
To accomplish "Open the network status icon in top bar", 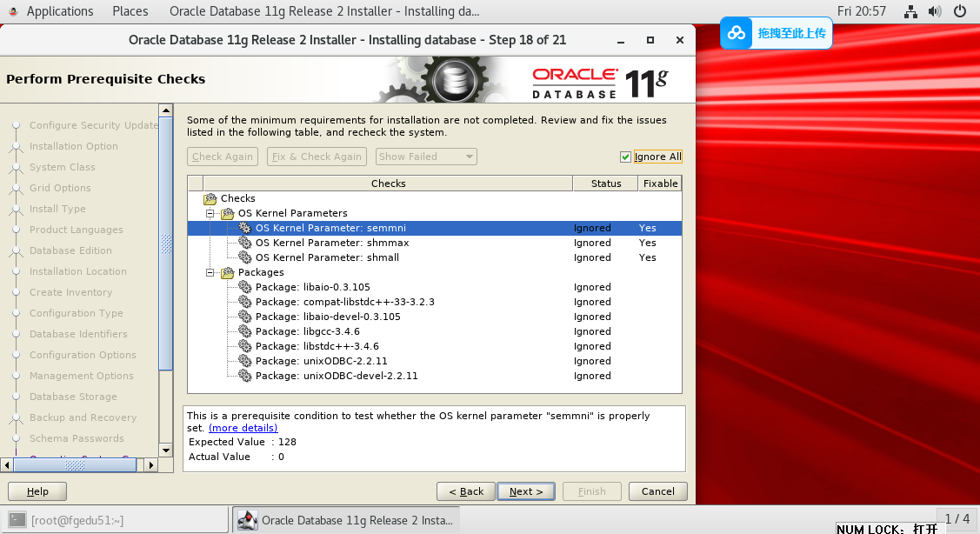I will click(910, 11).
